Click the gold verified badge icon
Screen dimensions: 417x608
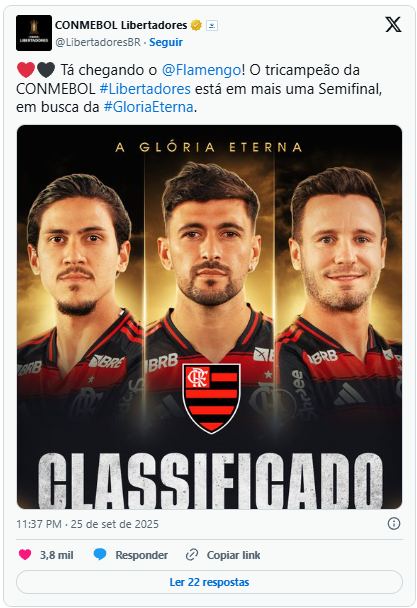click(x=196, y=26)
